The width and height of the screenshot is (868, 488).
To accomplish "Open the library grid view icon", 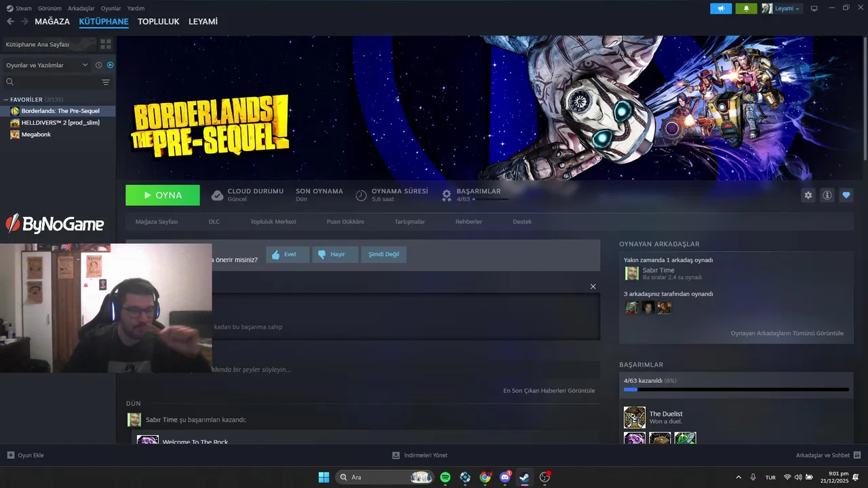I will point(106,44).
